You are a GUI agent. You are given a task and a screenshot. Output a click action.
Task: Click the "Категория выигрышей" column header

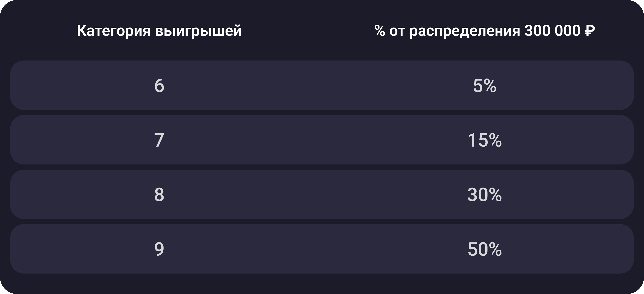pyautogui.click(x=159, y=31)
